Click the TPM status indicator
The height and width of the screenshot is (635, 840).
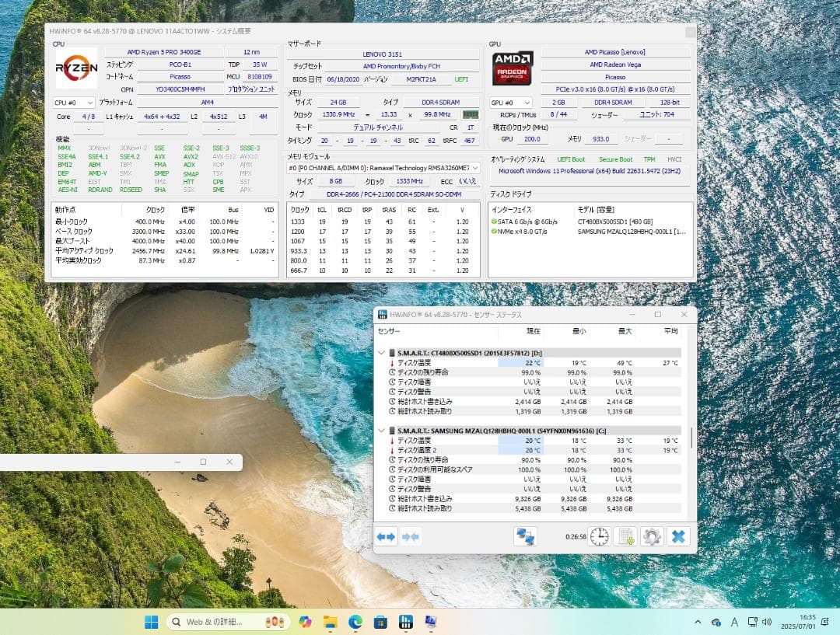tap(652, 159)
